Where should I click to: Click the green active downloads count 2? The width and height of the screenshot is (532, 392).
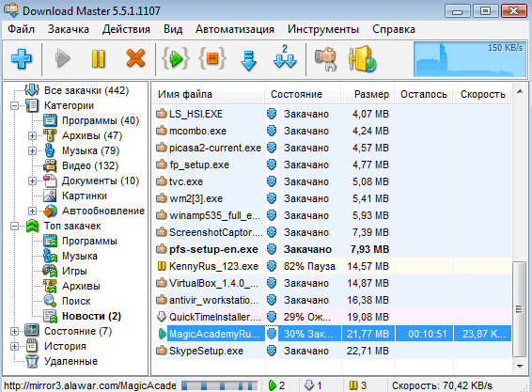click(x=276, y=385)
